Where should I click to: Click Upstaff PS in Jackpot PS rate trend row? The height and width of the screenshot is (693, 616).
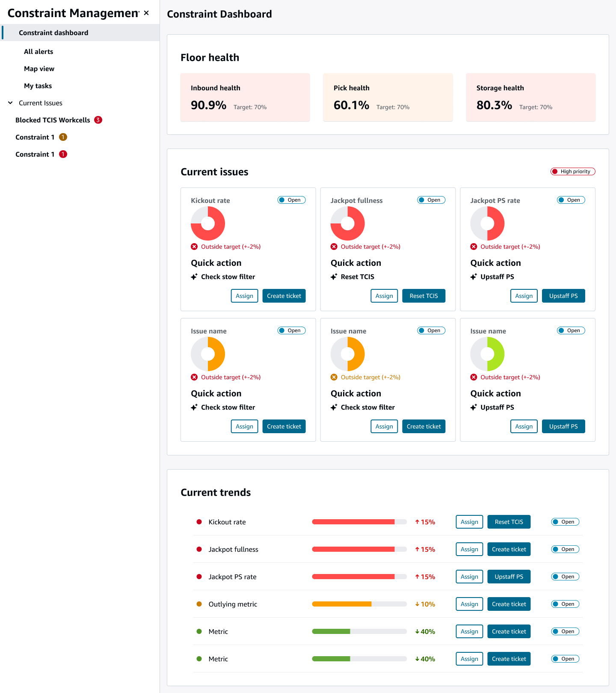(x=509, y=577)
